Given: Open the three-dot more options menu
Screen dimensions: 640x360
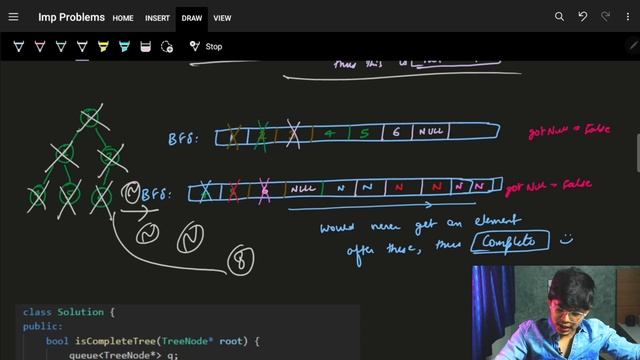Looking at the screenshot, I should pyautogui.click(x=628, y=17).
